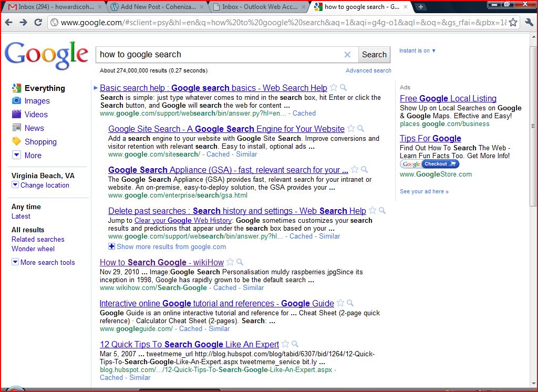
Task: Open Free Google Local Listing ad
Action: click(448, 98)
